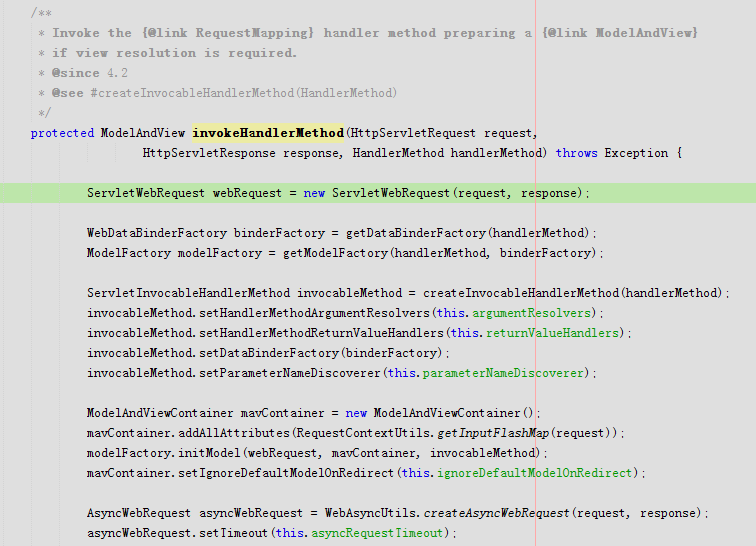Click 'getModelFactory' method call
The image size is (756, 546).
click(335, 253)
